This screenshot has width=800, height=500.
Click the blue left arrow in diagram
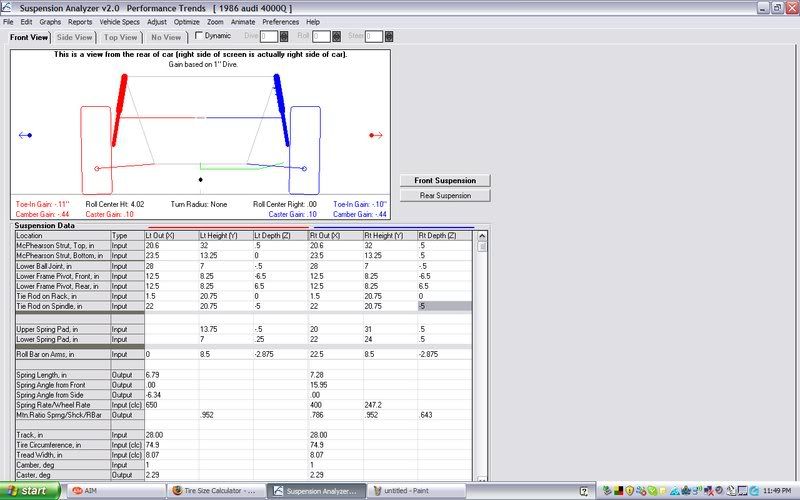point(26,135)
